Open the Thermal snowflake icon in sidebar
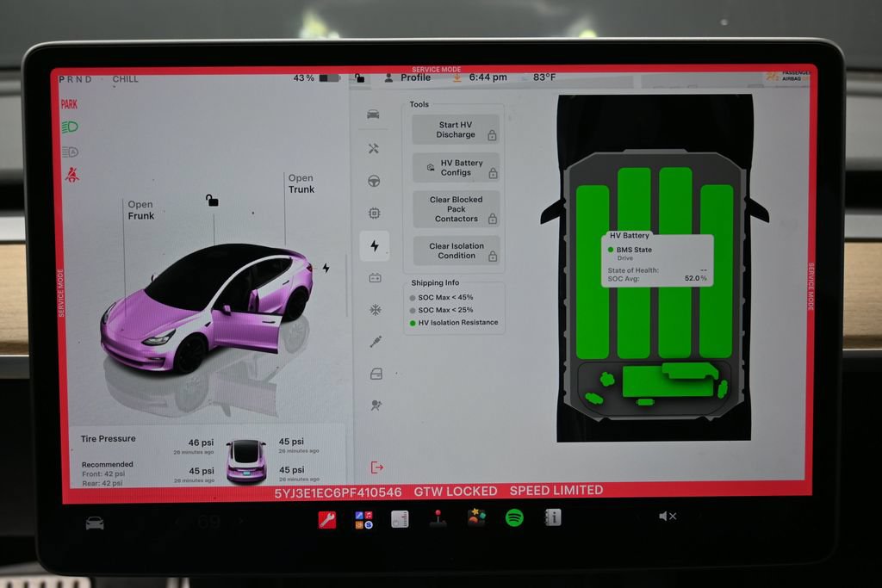This screenshot has height=588, width=882. [x=376, y=310]
